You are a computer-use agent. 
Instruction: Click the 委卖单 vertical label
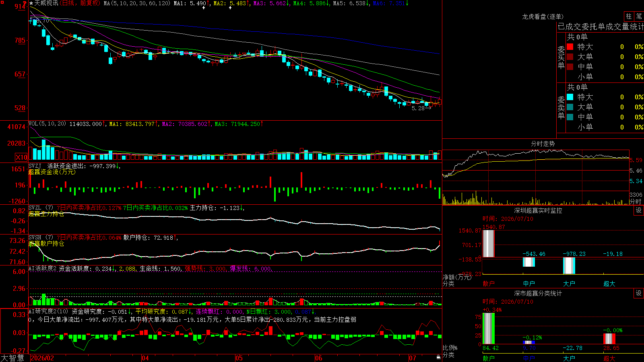click(561, 108)
